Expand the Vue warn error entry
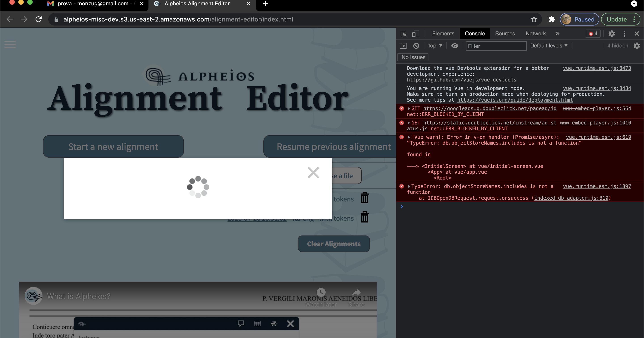The height and width of the screenshot is (338, 644). click(409, 137)
